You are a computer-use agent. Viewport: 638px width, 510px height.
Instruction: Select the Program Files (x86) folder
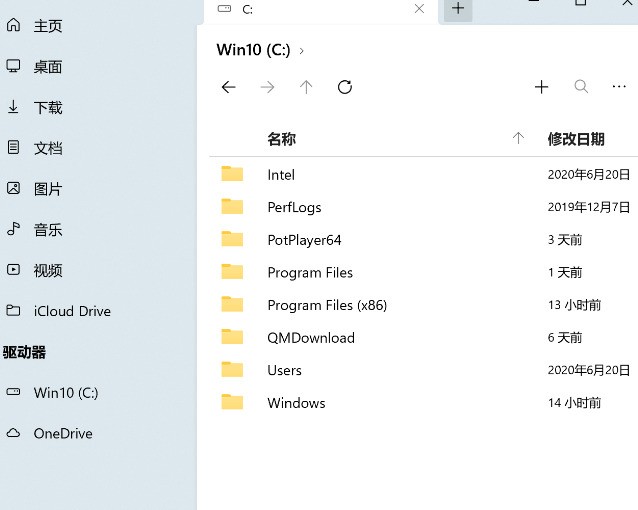327,305
